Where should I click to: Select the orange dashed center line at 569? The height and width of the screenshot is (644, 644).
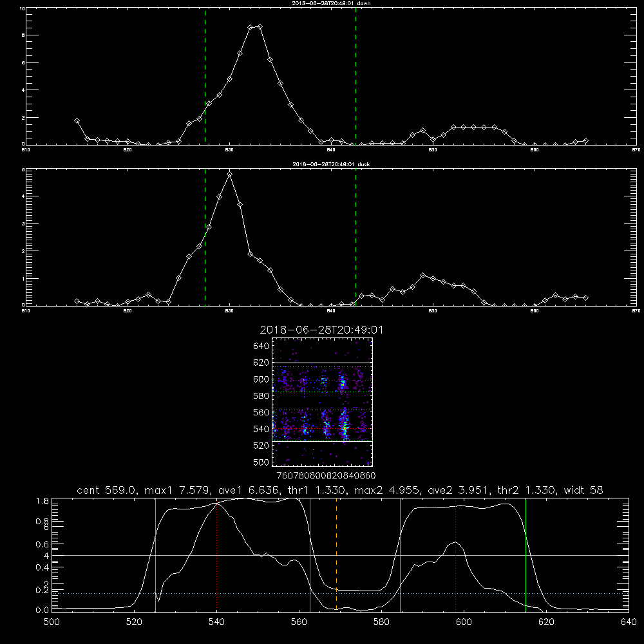tap(336, 554)
